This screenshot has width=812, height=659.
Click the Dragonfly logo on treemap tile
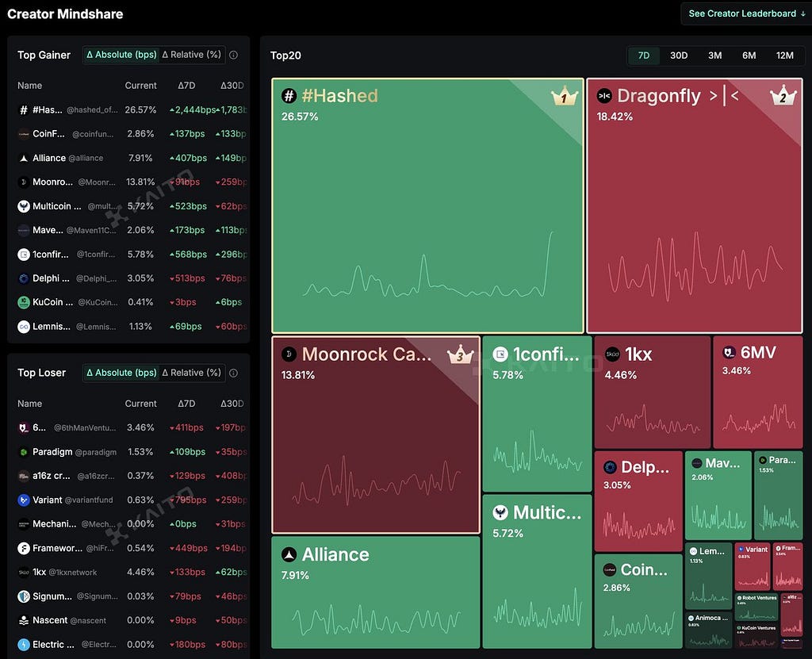pyautogui.click(x=604, y=96)
